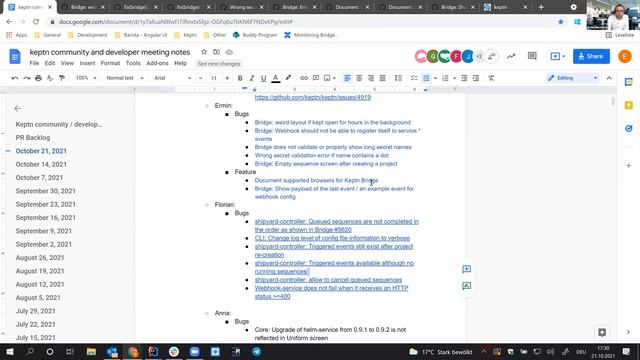Jump to PR Backlog in outline

point(33,138)
